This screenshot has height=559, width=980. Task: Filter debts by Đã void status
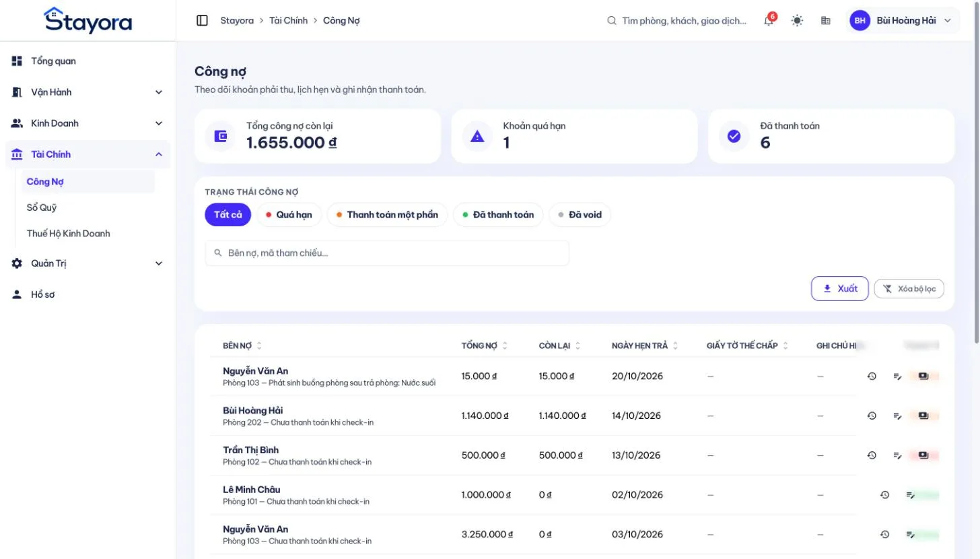coord(580,215)
